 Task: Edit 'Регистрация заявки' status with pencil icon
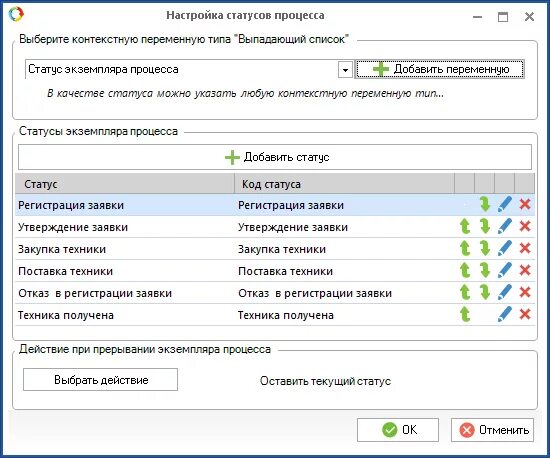pos(505,204)
